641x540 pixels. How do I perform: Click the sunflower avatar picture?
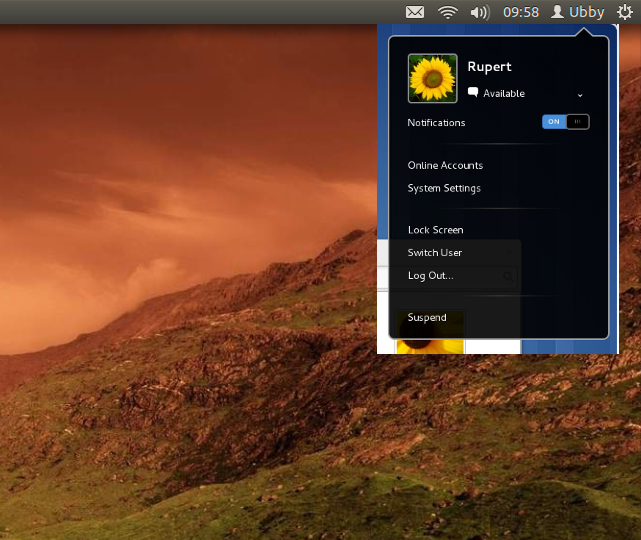(x=433, y=79)
